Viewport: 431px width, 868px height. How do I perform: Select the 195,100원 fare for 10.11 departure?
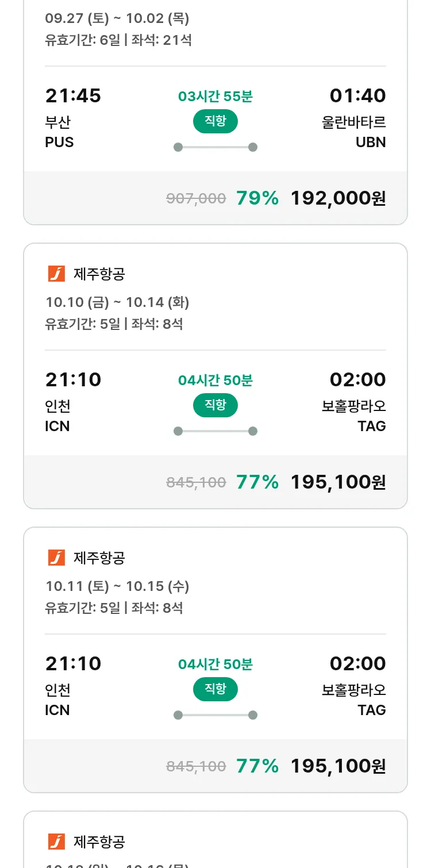[x=338, y=766]
